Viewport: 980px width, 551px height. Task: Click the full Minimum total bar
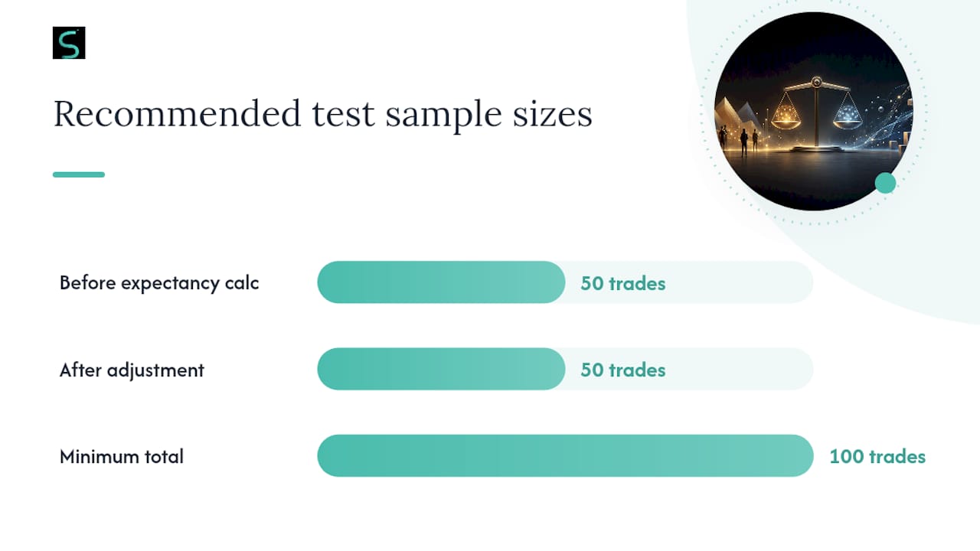[x=565, y=456]
